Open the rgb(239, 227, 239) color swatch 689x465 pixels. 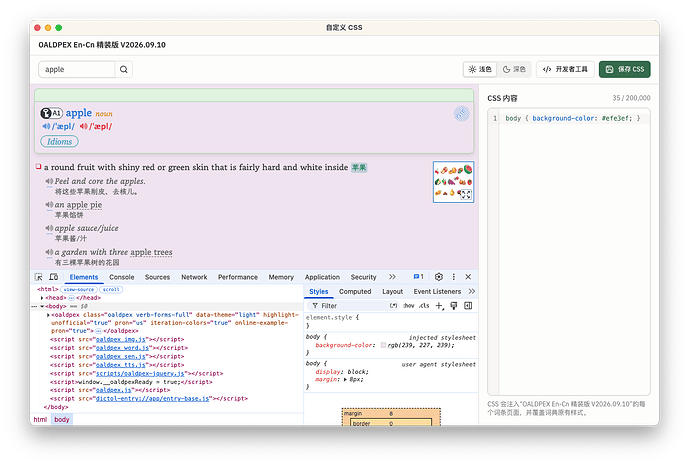click(x=383, y=345)
